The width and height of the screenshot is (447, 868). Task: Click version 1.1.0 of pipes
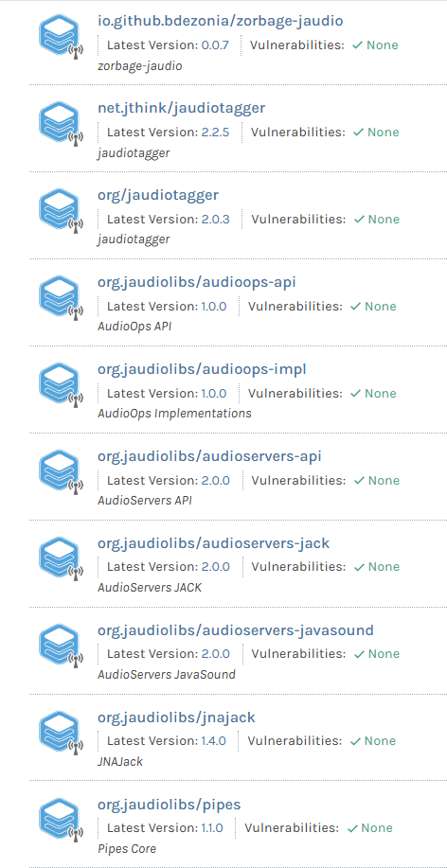click(211, 828)
